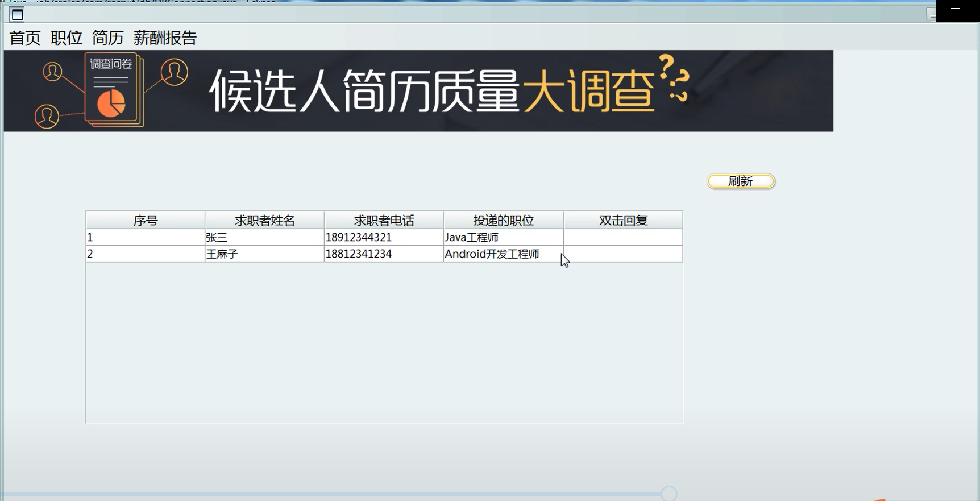Select the 序号 cell with value 2
This screenshot has height=501, width=980.
[146, 254]
